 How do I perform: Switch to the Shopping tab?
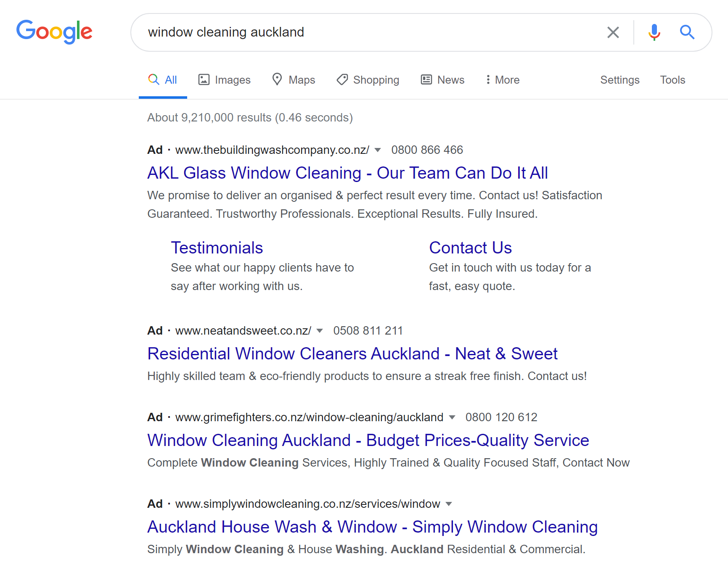[368, 80]
